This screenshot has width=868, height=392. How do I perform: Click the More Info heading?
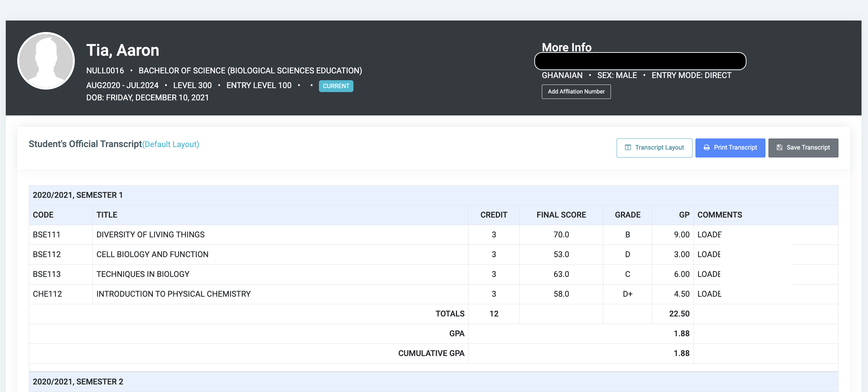566,47
